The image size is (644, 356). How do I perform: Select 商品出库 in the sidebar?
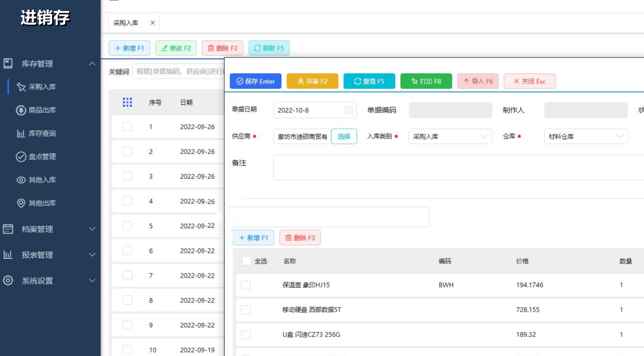pyautogui.click(x=42, y=110)
